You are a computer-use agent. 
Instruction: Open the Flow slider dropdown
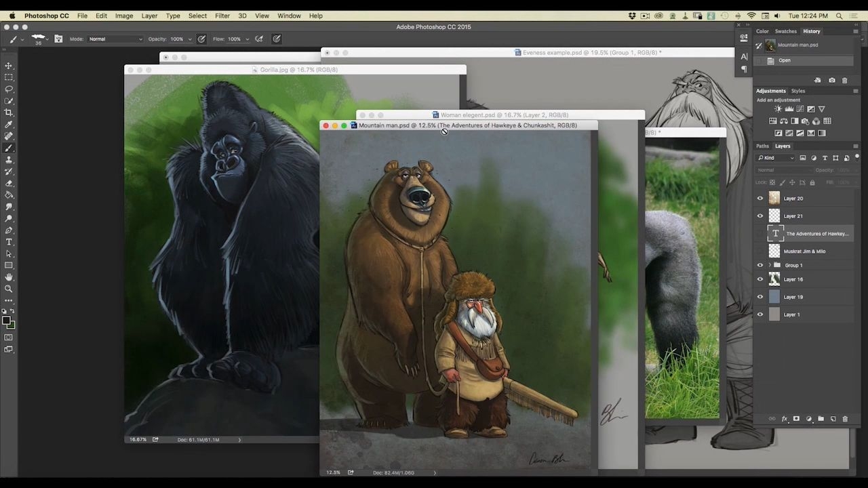247,39
